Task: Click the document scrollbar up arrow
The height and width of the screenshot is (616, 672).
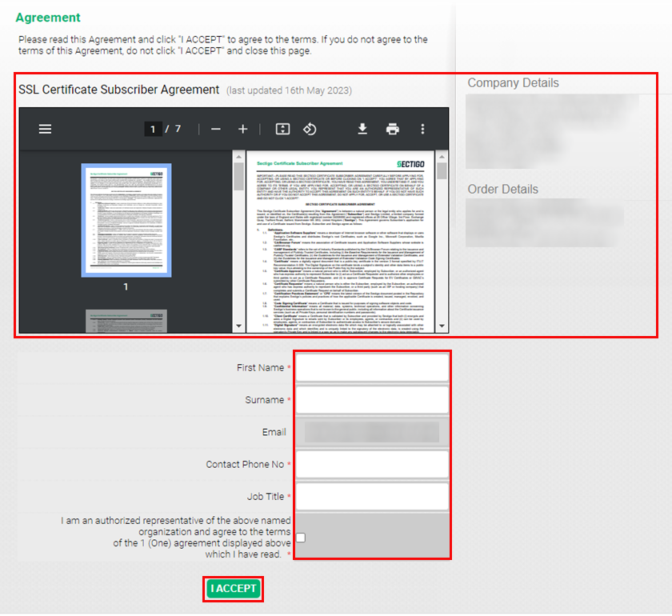Action: pos(442,156)
